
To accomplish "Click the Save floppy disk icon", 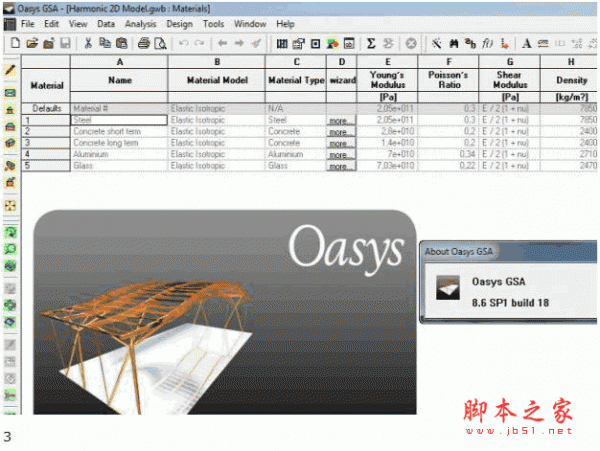I will click(x=65, y=43).
